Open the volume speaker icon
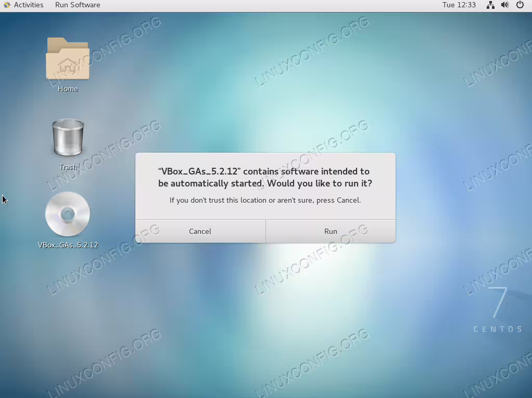 [x=505, y=5]
